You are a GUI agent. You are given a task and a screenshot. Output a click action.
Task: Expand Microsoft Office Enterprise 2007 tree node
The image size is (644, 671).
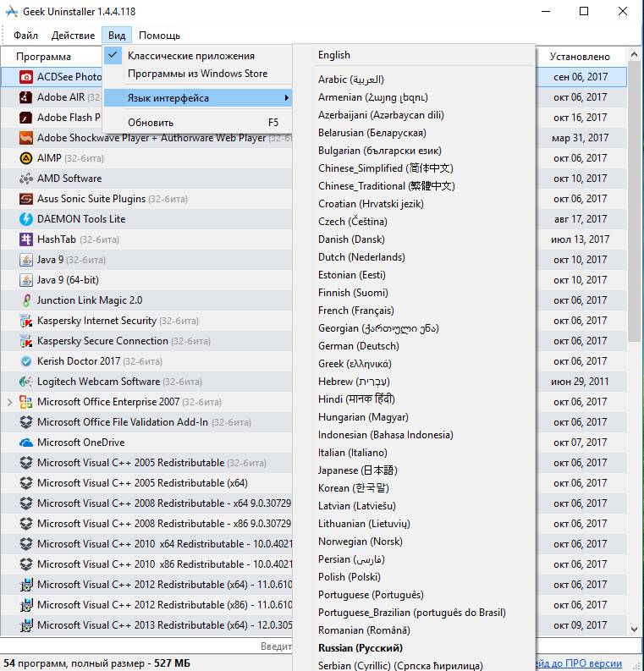[x=10, y=402]
